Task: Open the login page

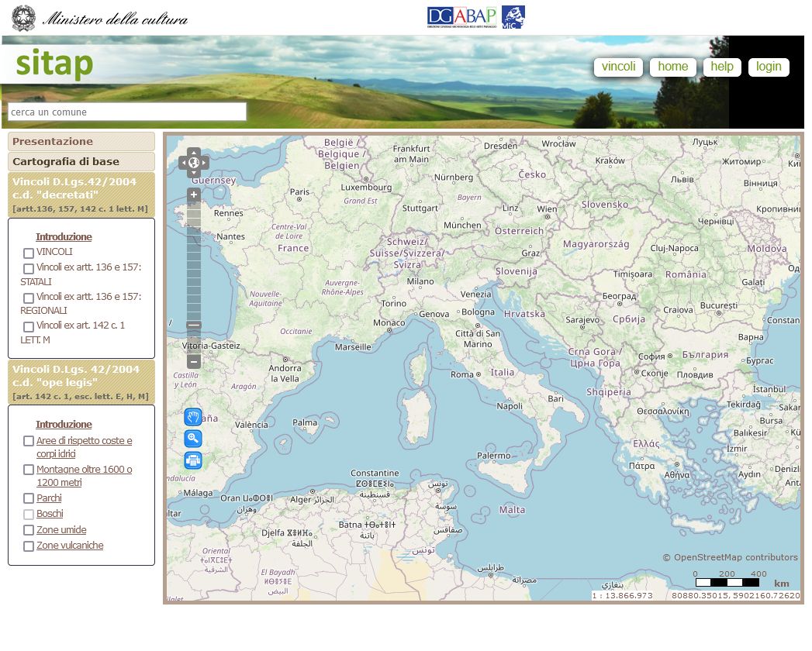Action: tap(769, 67)
